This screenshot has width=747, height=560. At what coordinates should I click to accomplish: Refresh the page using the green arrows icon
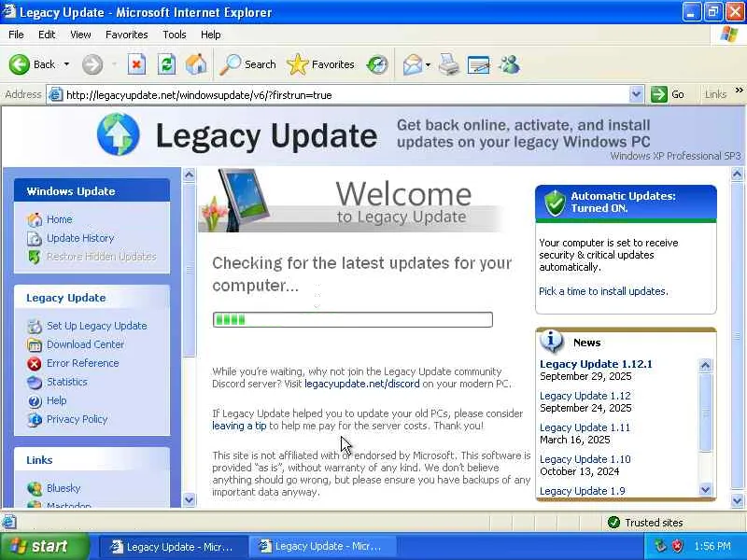pos(166,64)
